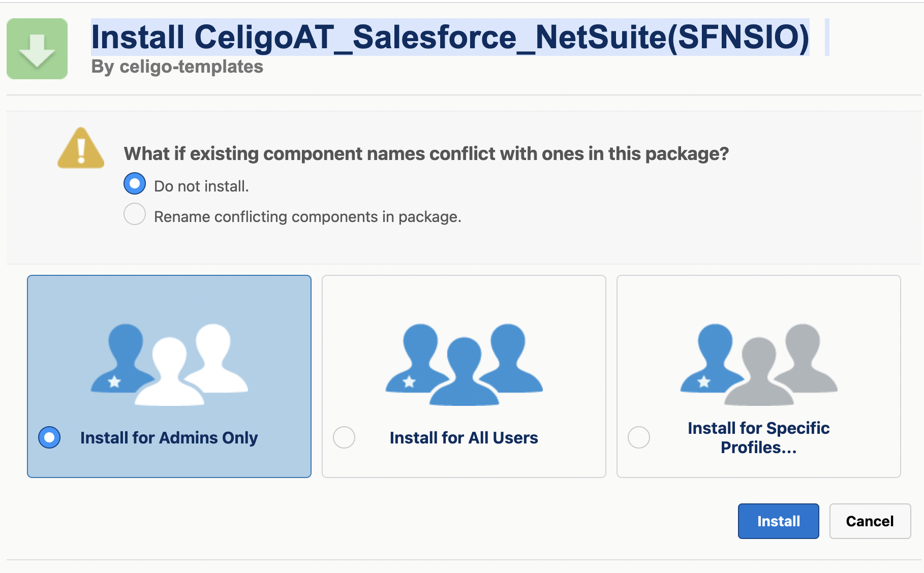Click the All Users people group icon

pyautogui.click(x=464, y=364)
